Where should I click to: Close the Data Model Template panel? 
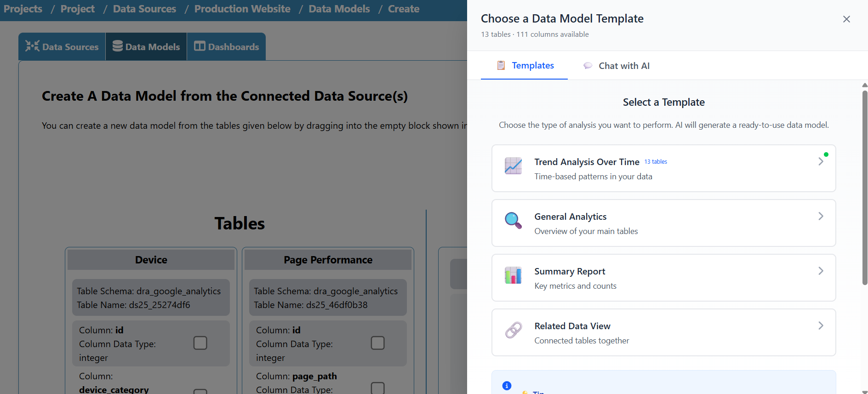point(846,19)
